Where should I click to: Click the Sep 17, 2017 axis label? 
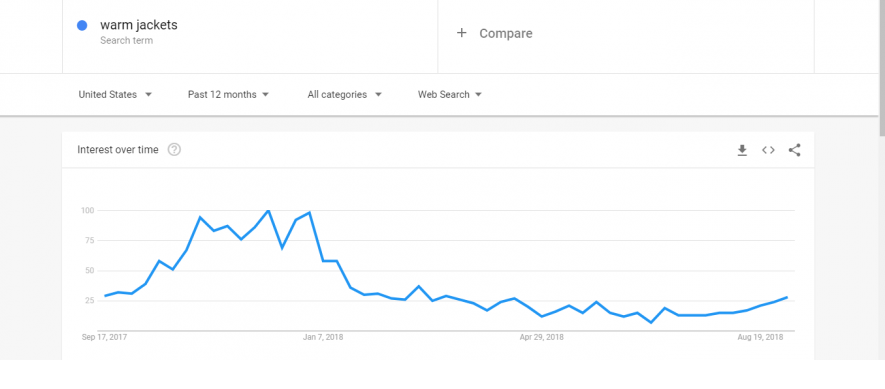click(x=104, y=338)
